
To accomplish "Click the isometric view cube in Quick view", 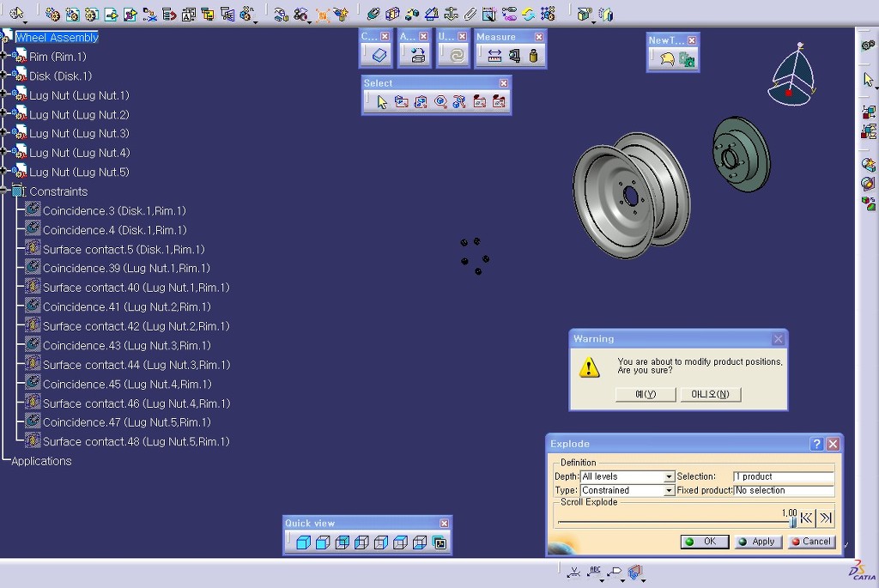I will click(x=303, y=543).
